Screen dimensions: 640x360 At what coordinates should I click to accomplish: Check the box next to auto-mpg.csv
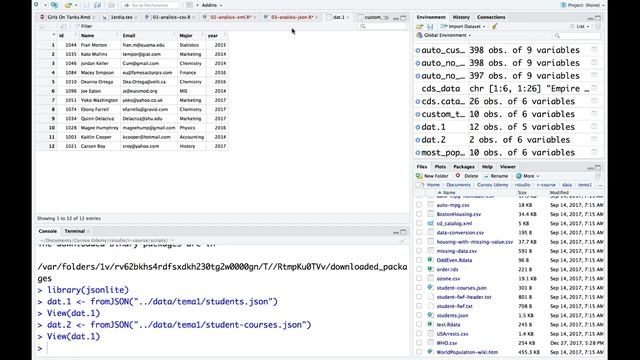(419, 205)
